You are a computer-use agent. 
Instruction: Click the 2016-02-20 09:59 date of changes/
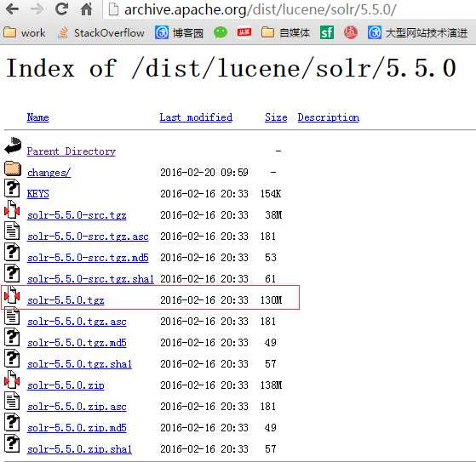point(204,173)
